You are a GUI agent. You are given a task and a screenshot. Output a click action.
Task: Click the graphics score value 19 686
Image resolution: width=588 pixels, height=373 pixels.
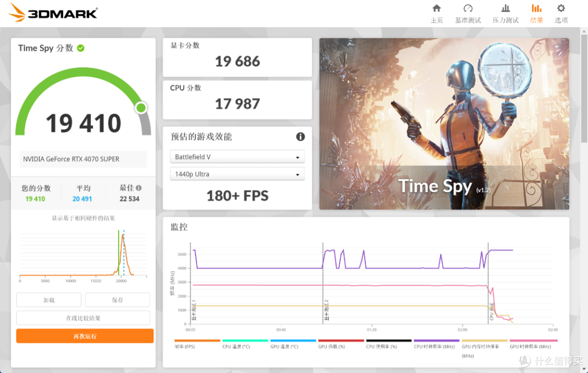(x=237, y=61)
